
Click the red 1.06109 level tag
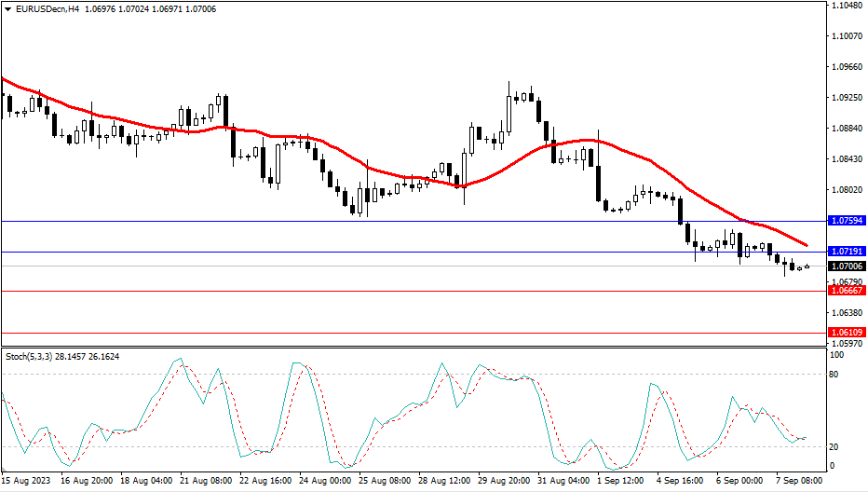[847, 333]
